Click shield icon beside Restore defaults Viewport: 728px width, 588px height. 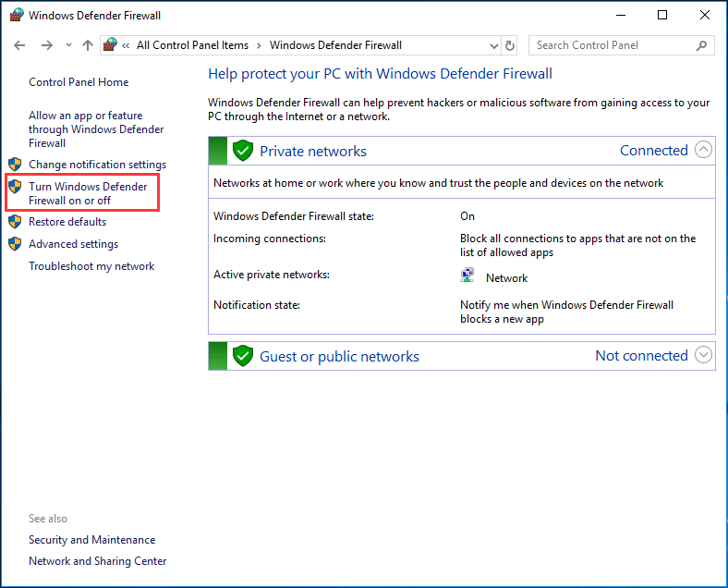[x=15, y=222]
